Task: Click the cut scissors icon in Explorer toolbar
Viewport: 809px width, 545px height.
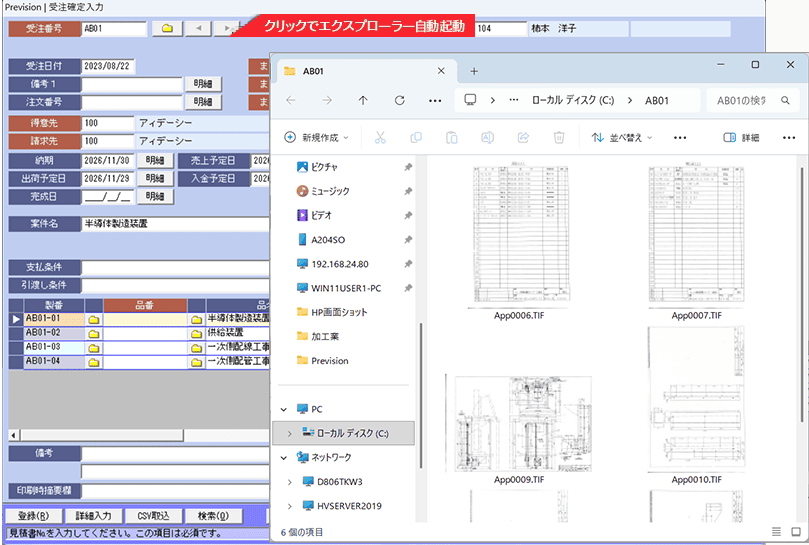Action: point(380,138)
